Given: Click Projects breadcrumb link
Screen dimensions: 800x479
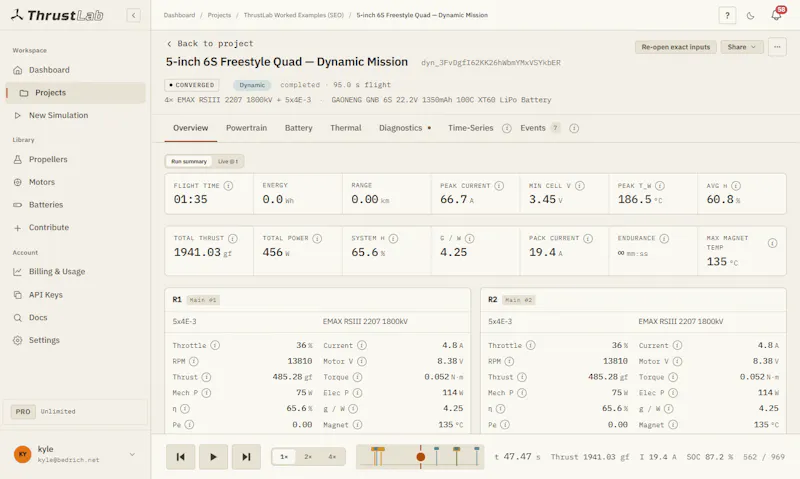Looking at the screenshot, I should pos(219,15).
